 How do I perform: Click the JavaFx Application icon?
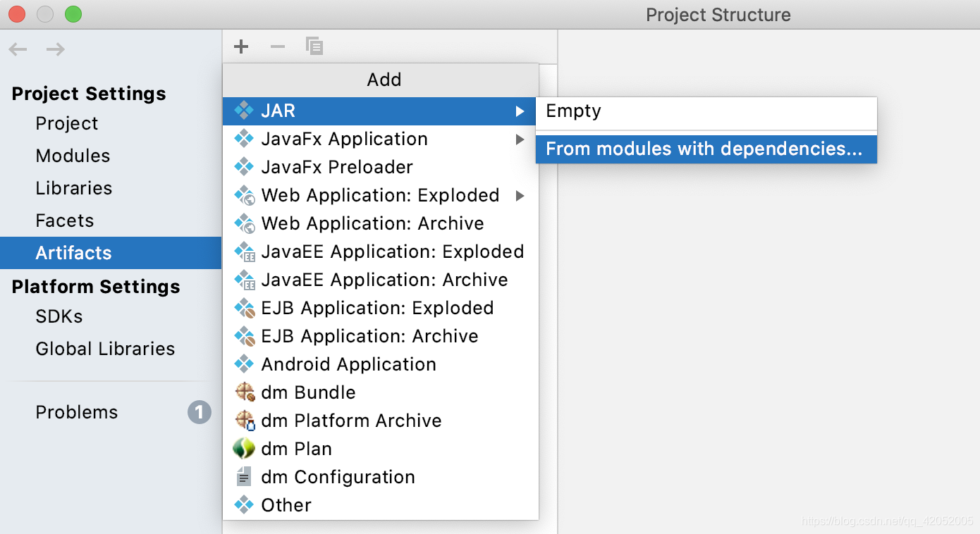(244, 139)
